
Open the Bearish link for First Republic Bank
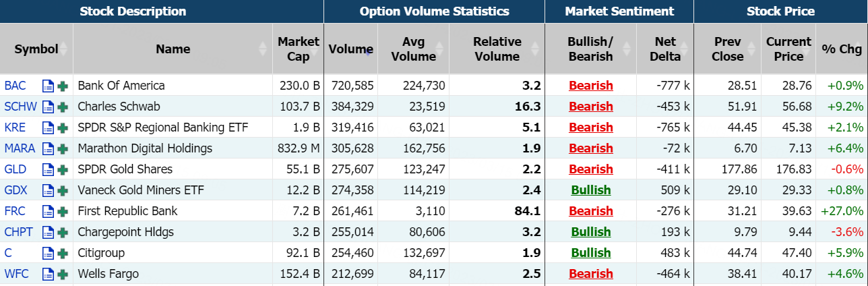pyautogui.click(x=591, y=211)
